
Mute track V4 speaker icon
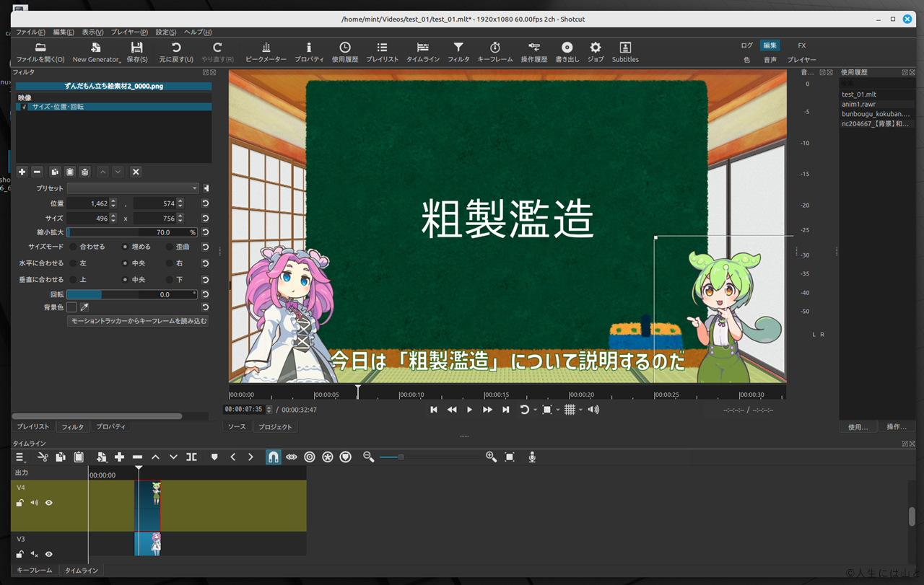[x=34, y=503]
